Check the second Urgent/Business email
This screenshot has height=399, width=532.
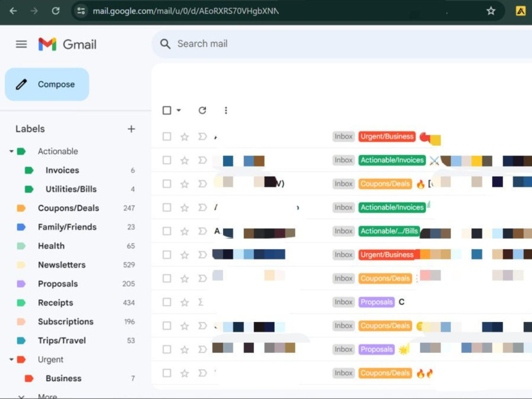click(x=167, y=254)
